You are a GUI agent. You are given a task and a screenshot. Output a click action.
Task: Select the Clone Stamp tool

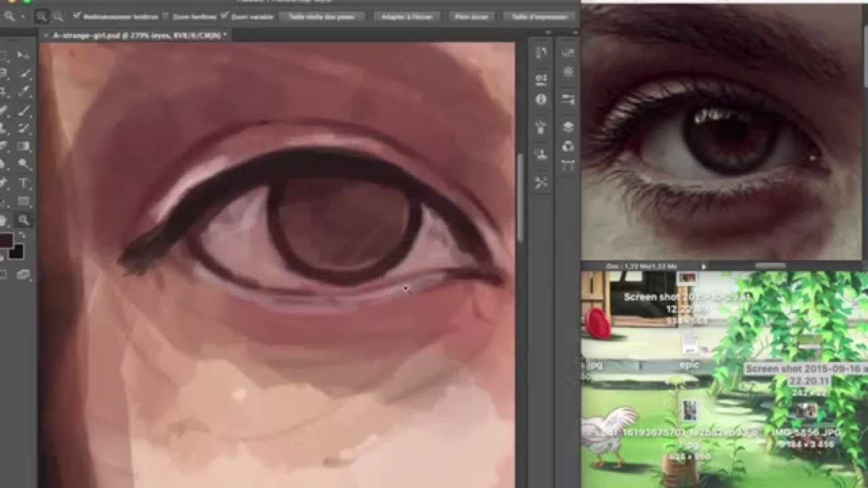(x=3, y=128)
